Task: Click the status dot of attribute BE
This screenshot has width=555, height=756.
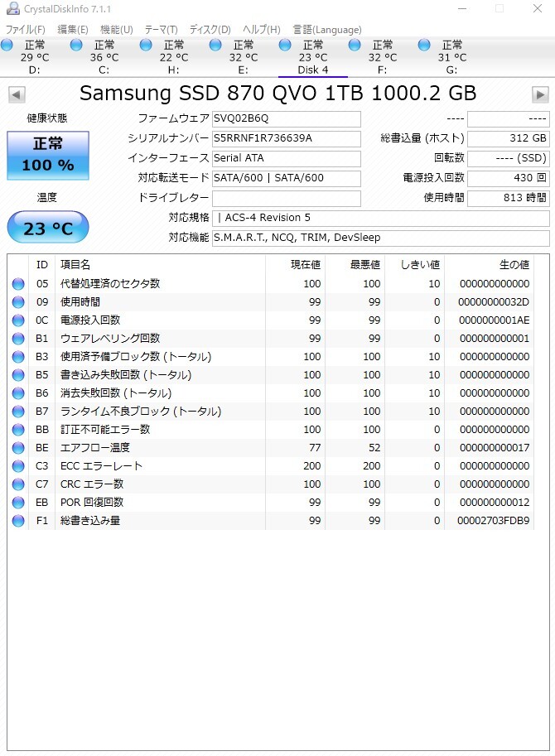Action: [18, 448]
